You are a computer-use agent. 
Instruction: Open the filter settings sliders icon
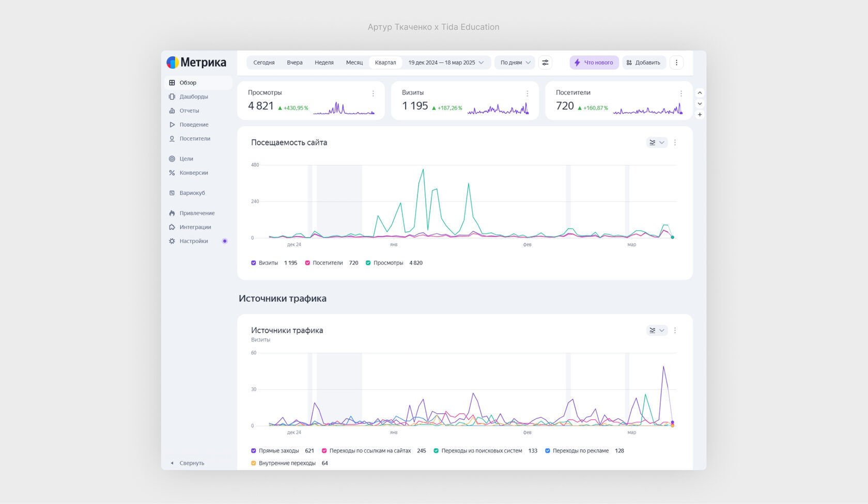pyautogui.click(x=545, y=62)
